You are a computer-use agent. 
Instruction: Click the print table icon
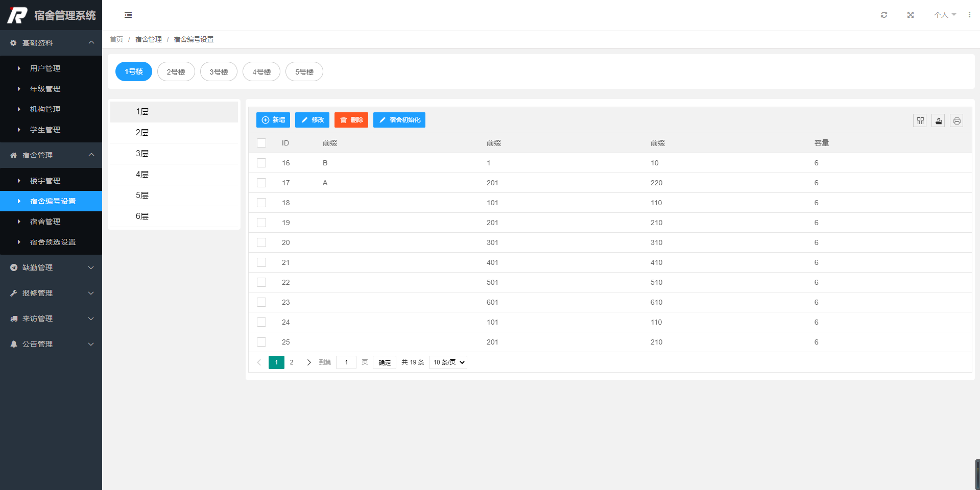(x=957, y=121)
